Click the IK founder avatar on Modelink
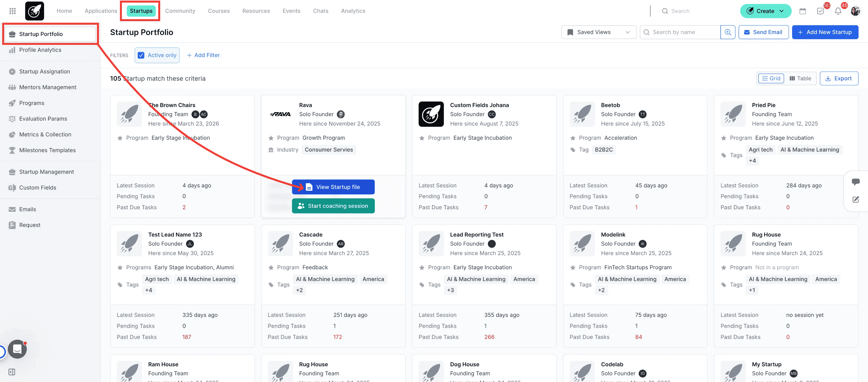The image size is (868, 382). click(x=643, y=244)
